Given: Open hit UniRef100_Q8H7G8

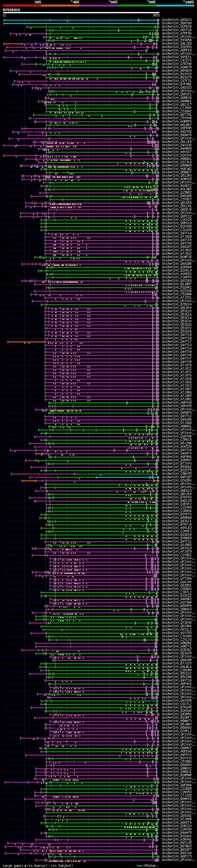Looking at the screenshot, I should coord(177,23).
